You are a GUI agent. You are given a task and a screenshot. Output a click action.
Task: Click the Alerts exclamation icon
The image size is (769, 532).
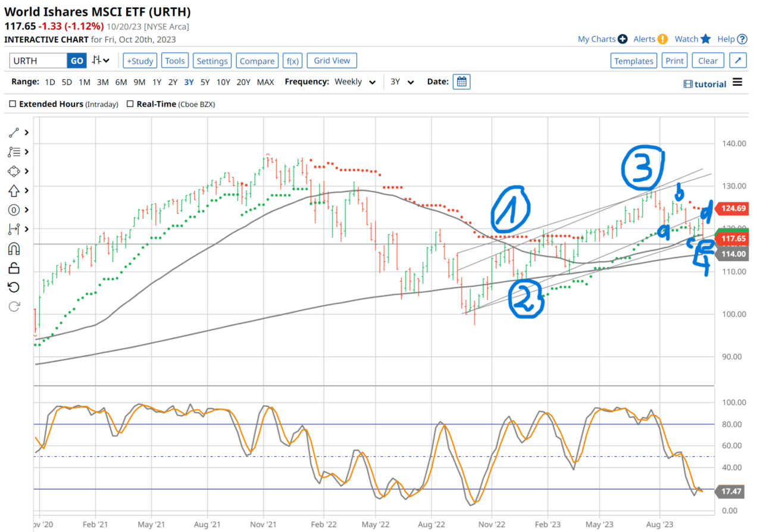[662, 39]
